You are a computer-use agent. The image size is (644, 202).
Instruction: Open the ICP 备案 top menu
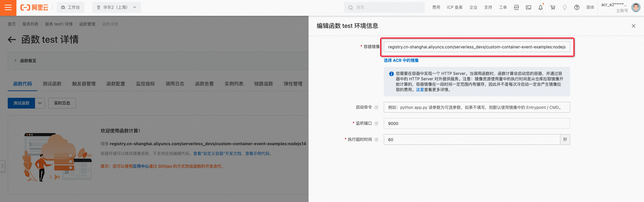[455, 7]
